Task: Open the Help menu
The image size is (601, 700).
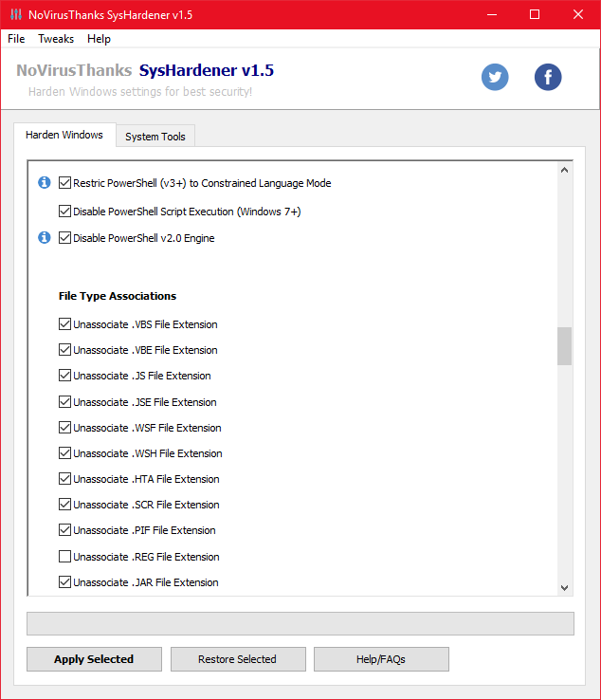Action: pos(99,39)
